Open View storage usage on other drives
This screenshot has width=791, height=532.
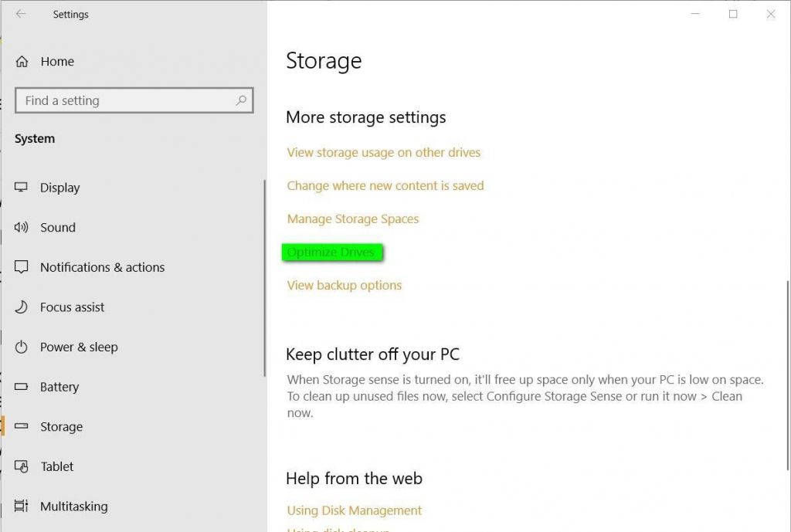pos(383,152)
